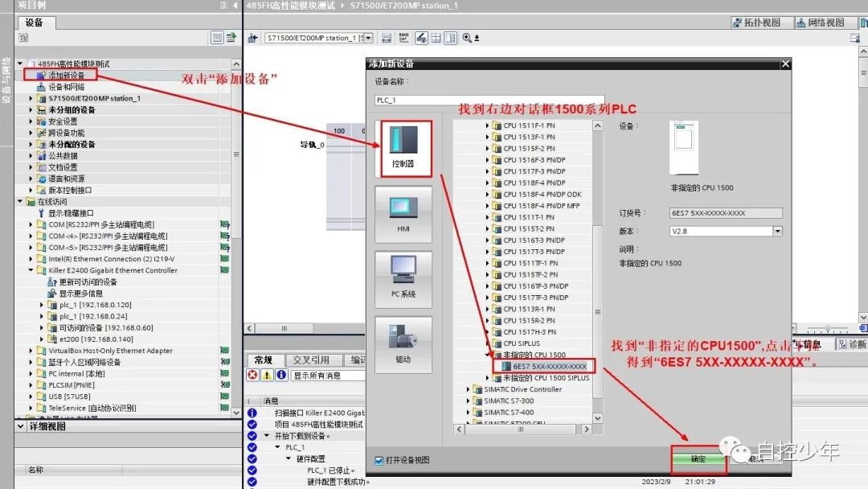The width and height of the screenshot is (868, 489).
Task: Select the 驱动 drives category
Action: tap(403, 344)
